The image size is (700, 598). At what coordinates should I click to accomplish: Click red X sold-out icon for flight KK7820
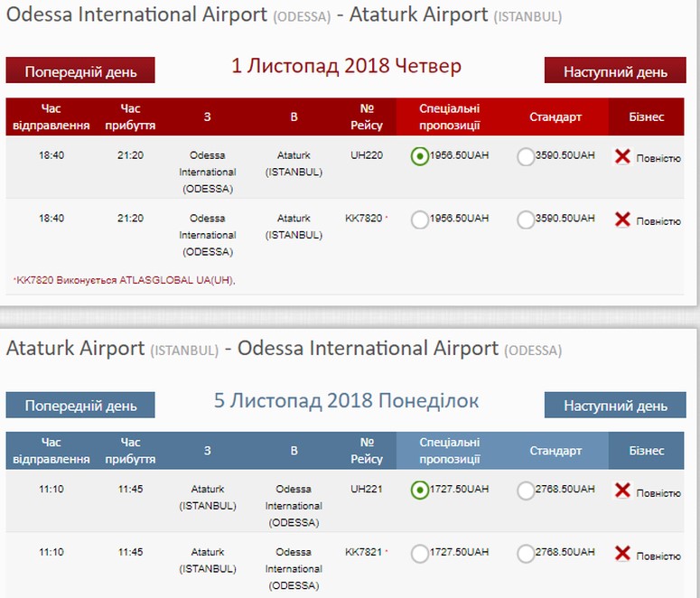tap(622, 220)
